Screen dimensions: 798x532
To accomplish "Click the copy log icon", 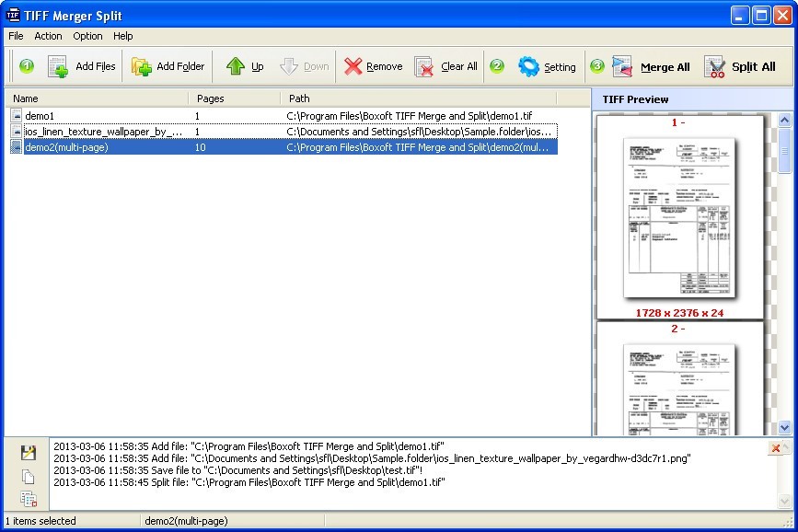I will coord(29,477).
